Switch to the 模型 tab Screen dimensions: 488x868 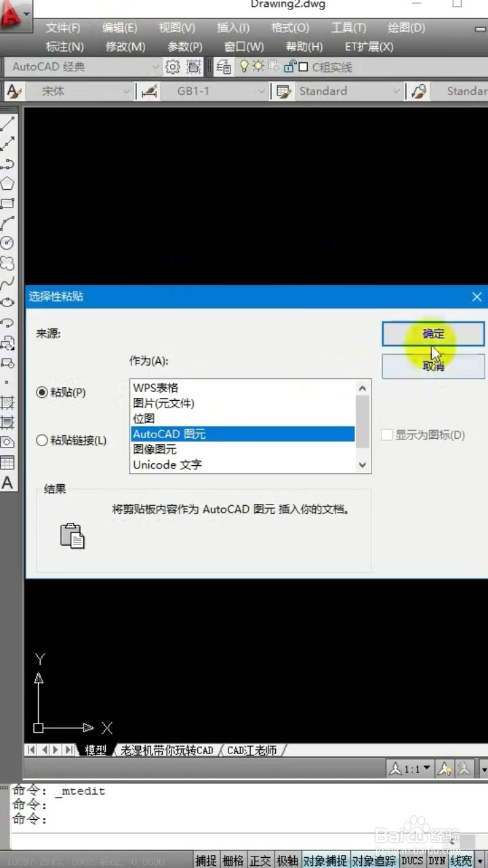(96, 750)
